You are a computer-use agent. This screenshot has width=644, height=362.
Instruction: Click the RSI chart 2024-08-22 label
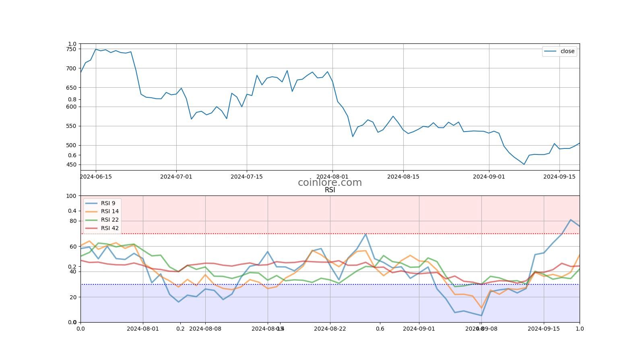(330, 329)
